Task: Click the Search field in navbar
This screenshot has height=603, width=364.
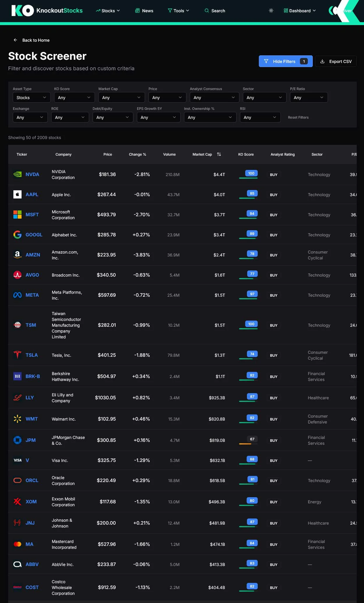Action: pos(215,11)
